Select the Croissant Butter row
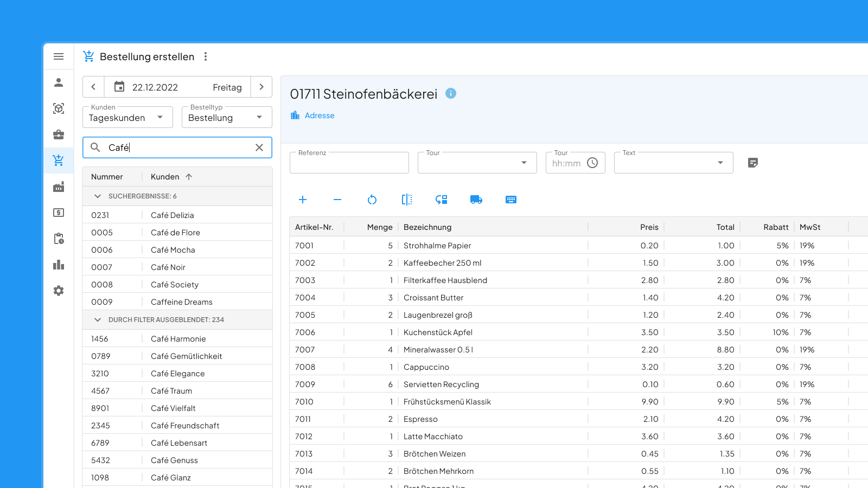This screenshot has width=868, height=488. coord(579,298)
